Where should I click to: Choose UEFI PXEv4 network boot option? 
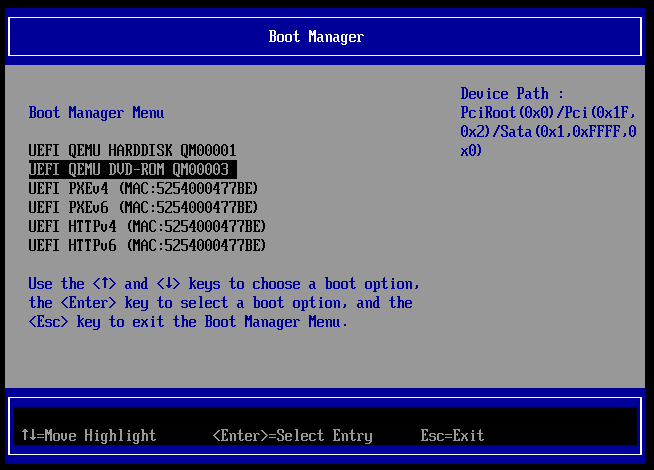coord(143,189)
